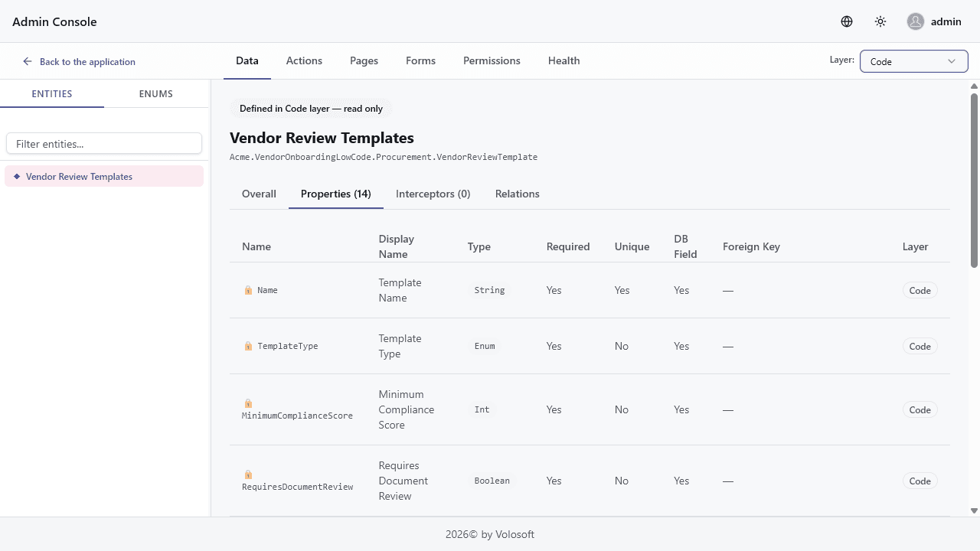Viewport: 980px width, 551px height.
Task: Click Code badge in RequiresDocumentReview row
Action: pos(920,481)
